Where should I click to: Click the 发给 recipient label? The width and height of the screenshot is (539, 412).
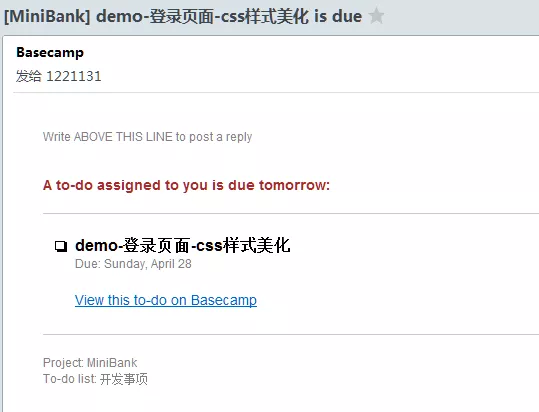pyautogui.click(x=29, y=76)
